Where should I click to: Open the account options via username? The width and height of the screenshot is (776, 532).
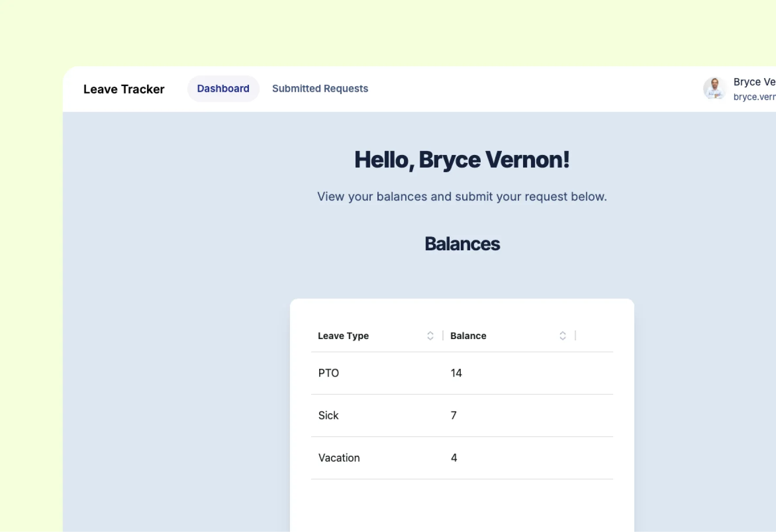pos(753,82)
